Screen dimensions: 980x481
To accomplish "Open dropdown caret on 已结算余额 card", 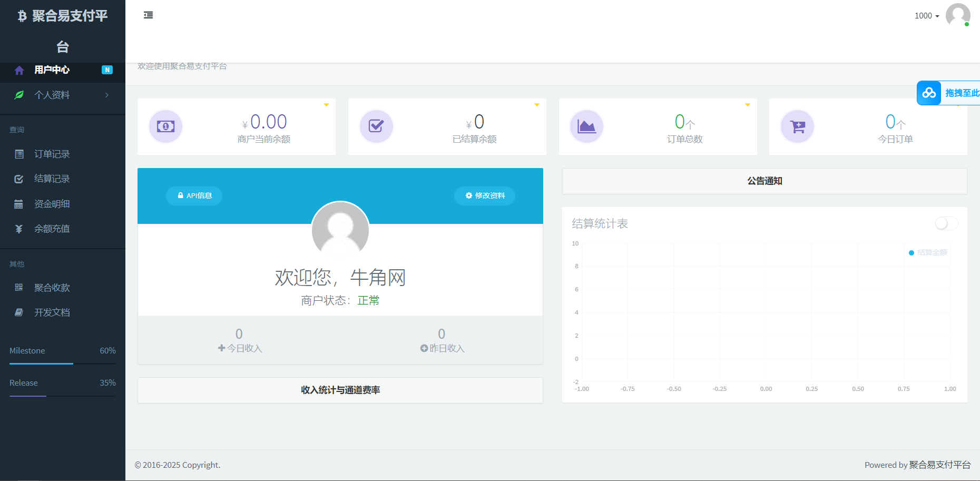I will [537, 105].
